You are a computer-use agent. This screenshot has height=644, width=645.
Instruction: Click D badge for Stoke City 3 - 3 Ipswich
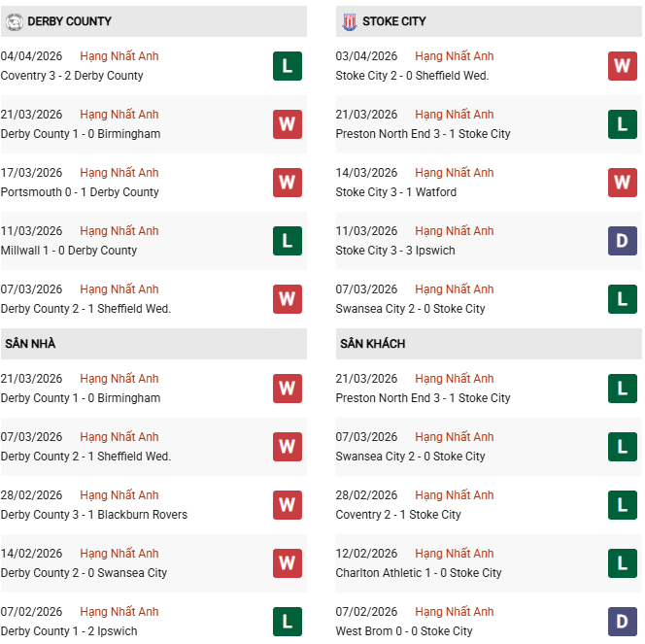(x=622, y=241)
